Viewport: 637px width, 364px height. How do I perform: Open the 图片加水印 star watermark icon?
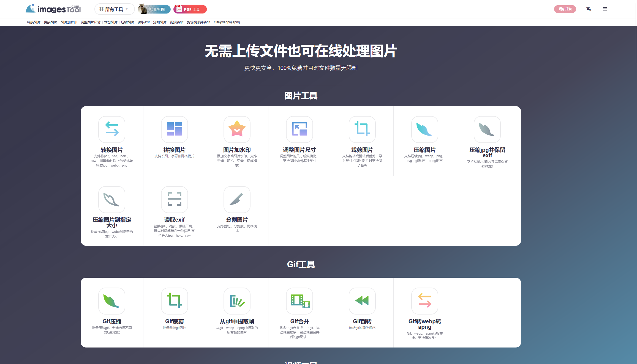237,129
